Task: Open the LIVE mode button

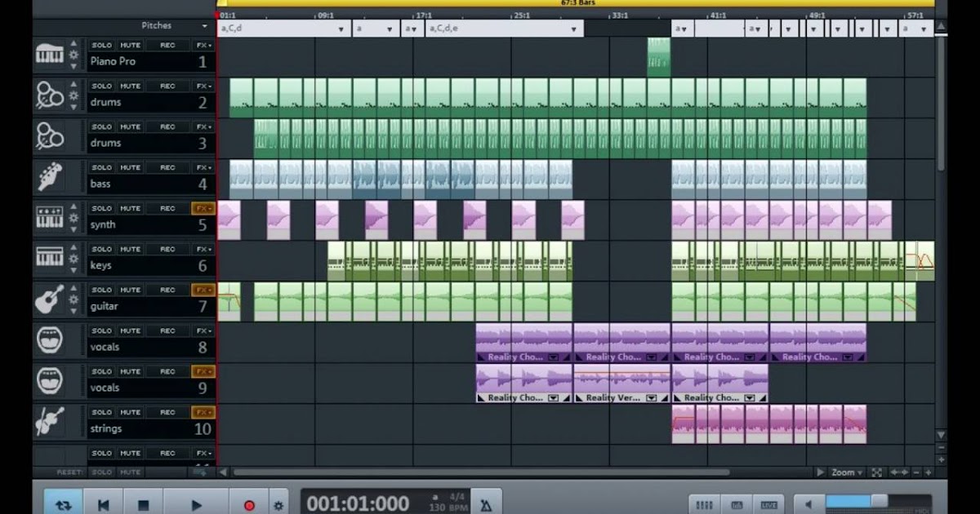Action: 768,504
